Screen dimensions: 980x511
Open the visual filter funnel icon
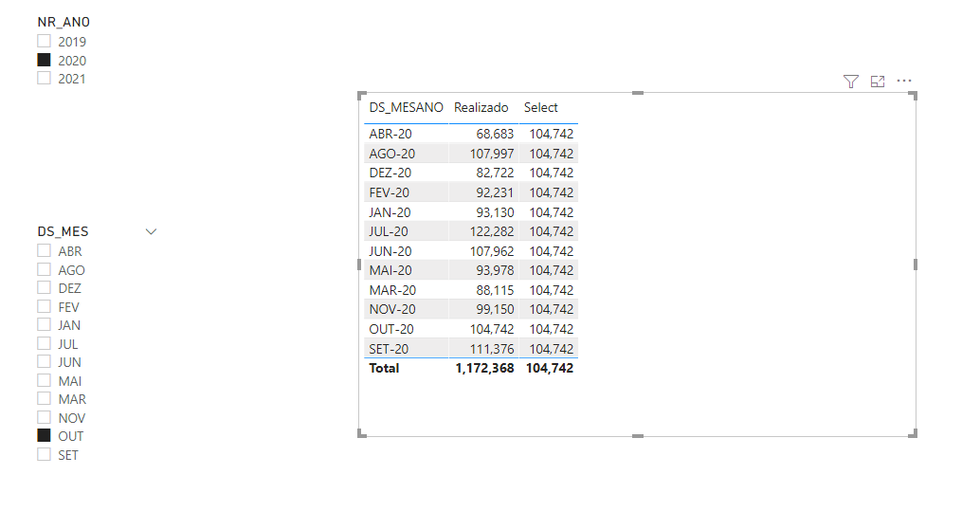click(850, 82)
